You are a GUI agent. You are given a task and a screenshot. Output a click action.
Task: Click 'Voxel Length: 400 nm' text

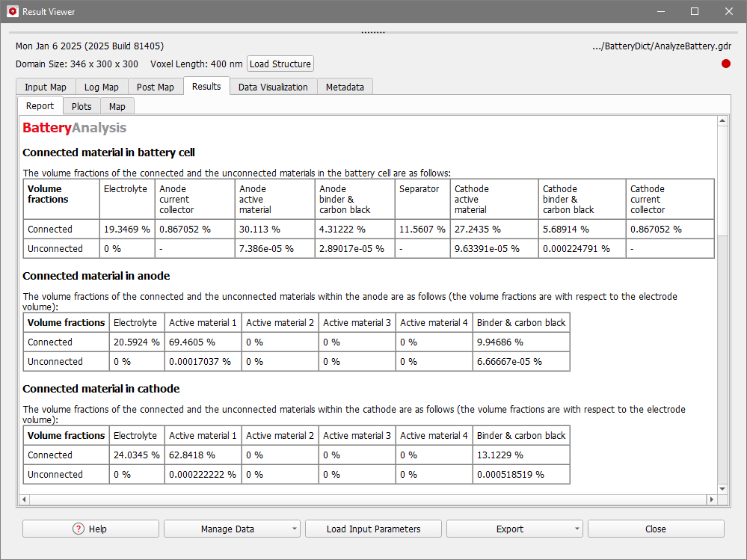(x=196, y=64)
